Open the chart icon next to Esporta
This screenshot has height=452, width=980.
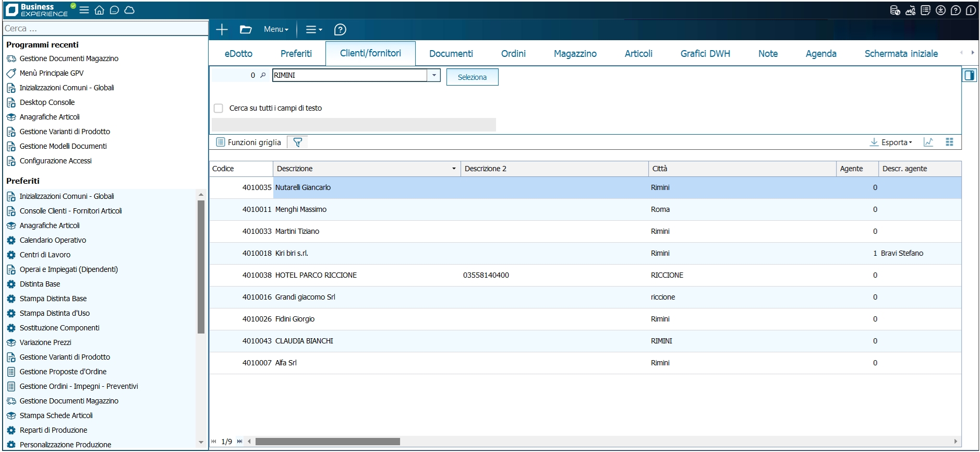928,142
